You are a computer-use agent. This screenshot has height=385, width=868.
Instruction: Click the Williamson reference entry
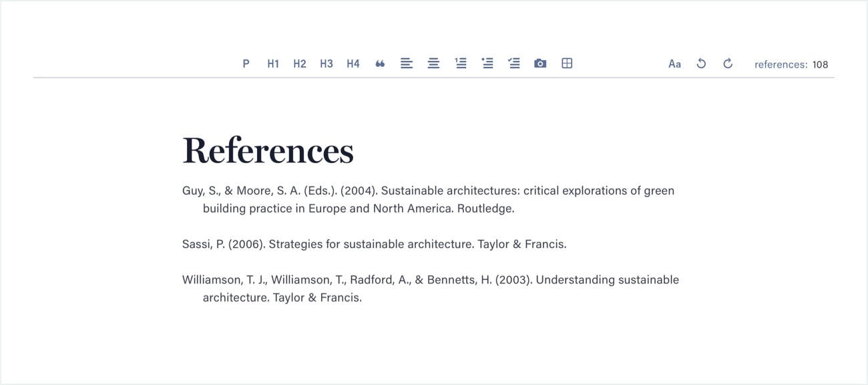[431, 279]
